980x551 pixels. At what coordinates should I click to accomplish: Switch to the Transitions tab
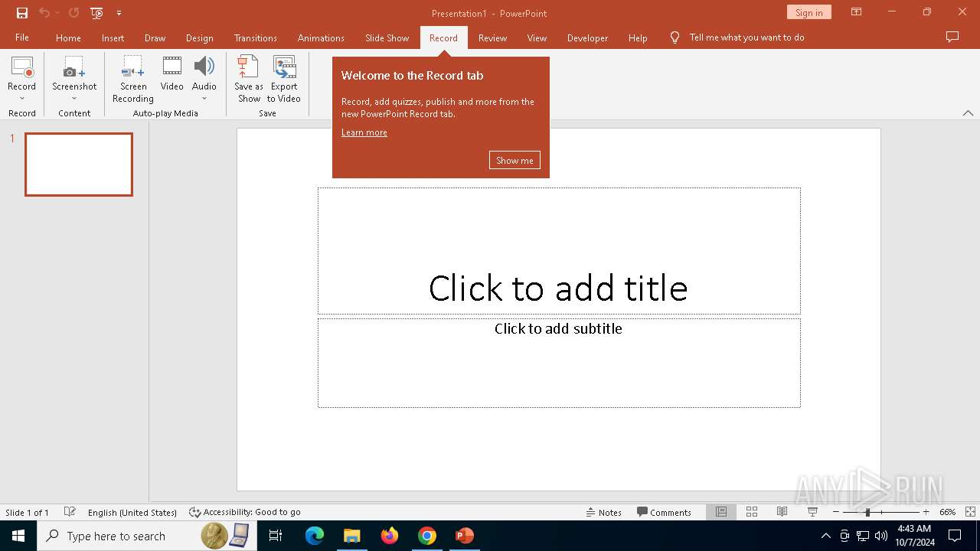point(256,37)
